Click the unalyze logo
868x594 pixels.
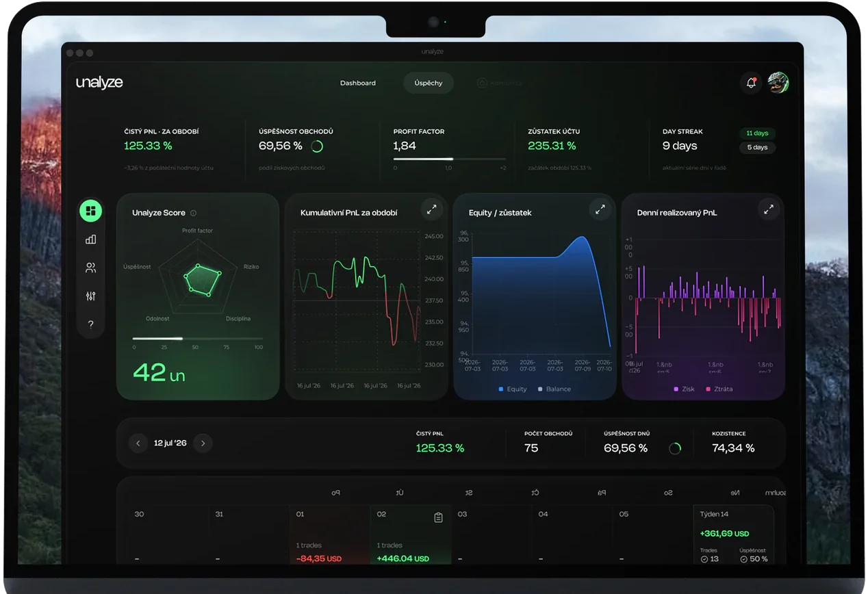(x=99, y=83)
